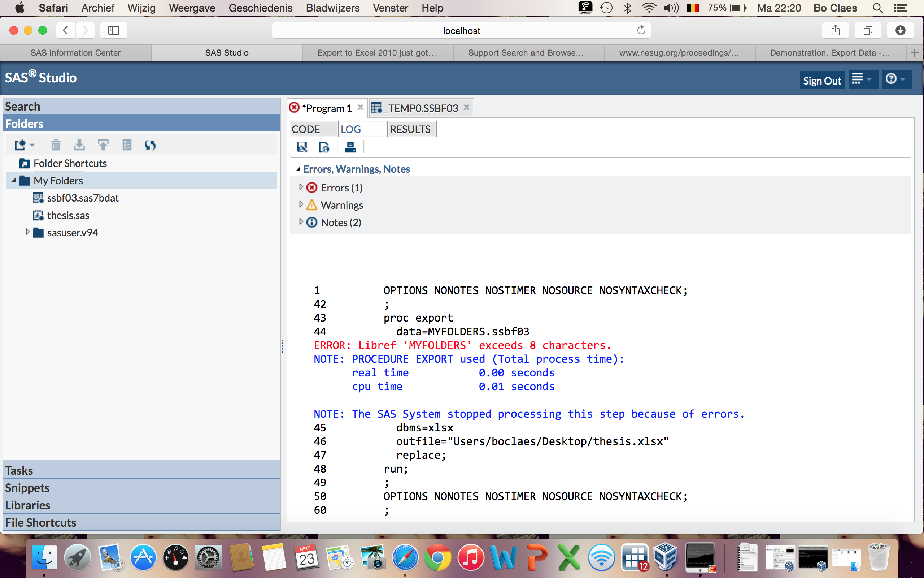Open the New item dropdown arrow
The image size is (924, 578).
32,145
